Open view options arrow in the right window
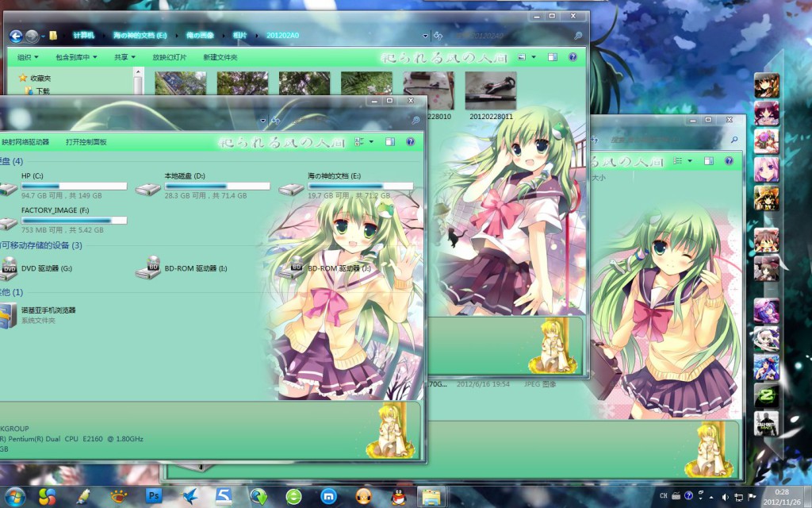 tap(690, 161)
